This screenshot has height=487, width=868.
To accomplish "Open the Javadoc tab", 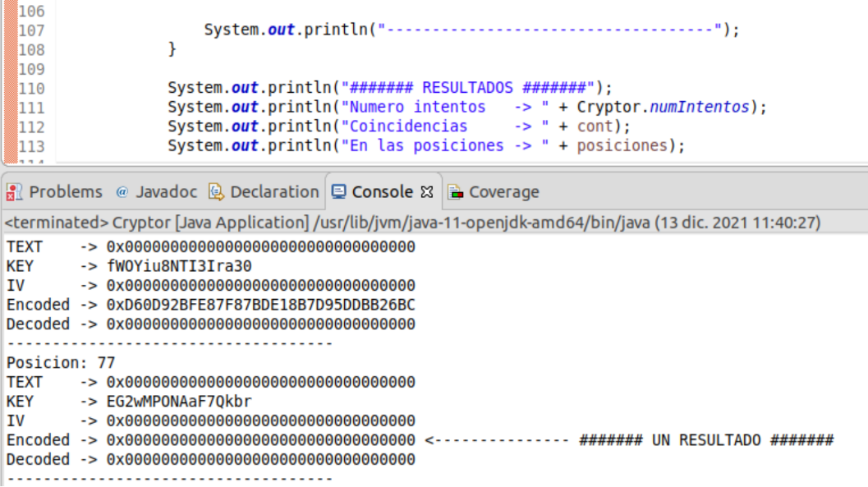I will point(167,192).
